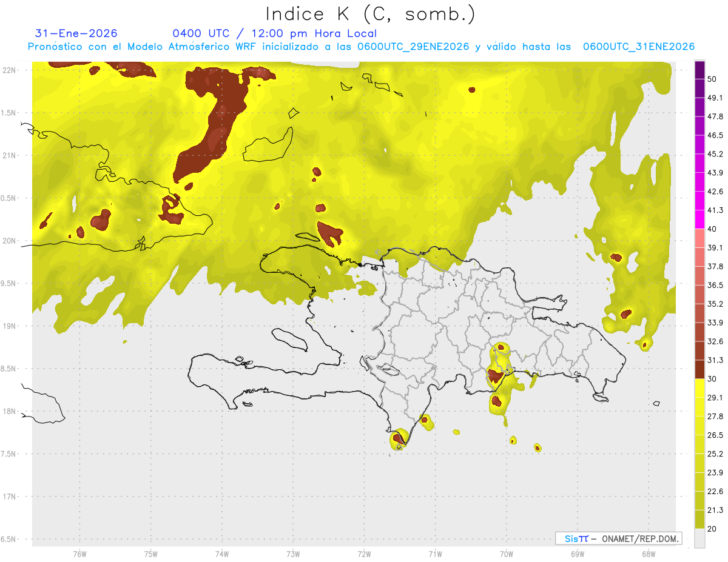Viewport: 728px width, 562px height.
Task: Click colorbar value "41.3"
Action: tap(715, 210)
